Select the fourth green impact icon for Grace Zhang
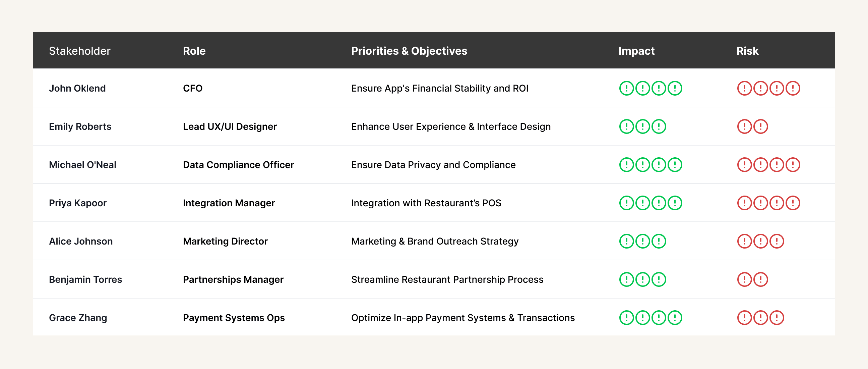 pos(675,318)
